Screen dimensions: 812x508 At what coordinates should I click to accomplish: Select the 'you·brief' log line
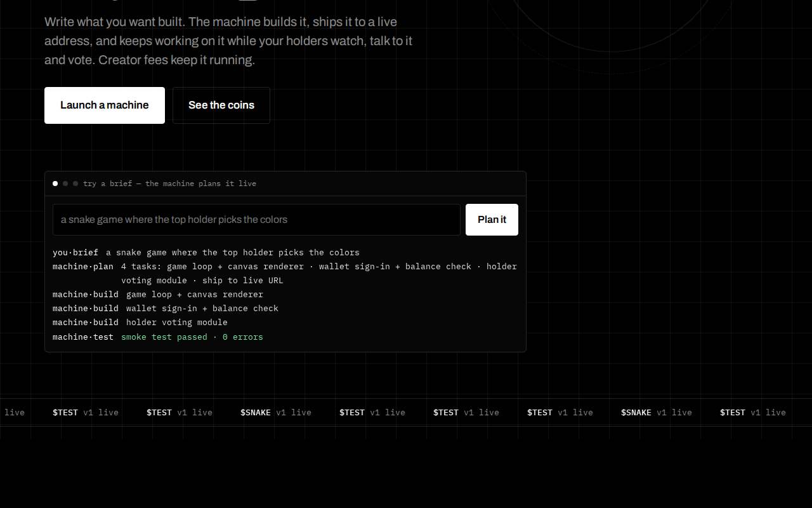click(285, 252)
